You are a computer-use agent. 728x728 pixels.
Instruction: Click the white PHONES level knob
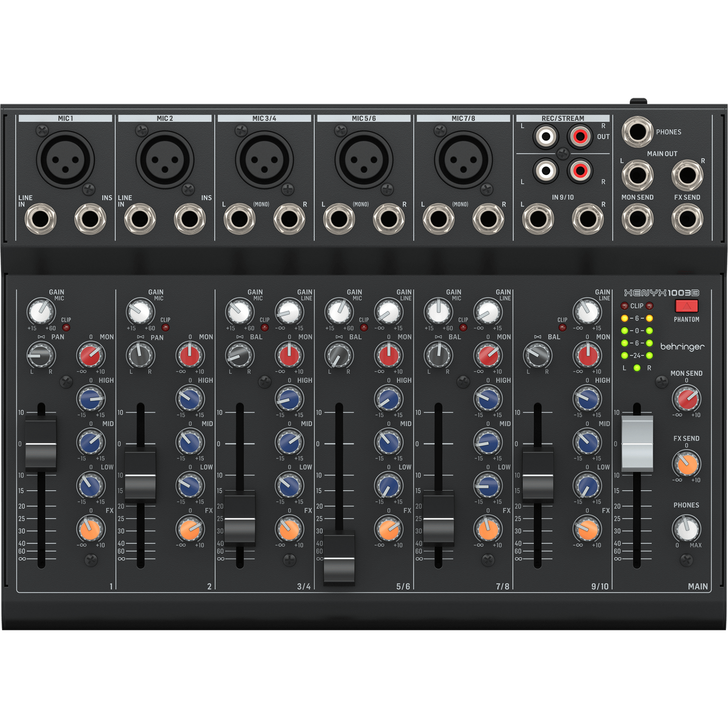point(686,528)
